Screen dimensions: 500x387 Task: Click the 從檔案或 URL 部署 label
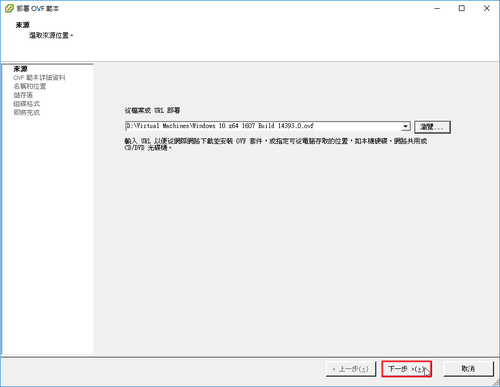[152, 110]
